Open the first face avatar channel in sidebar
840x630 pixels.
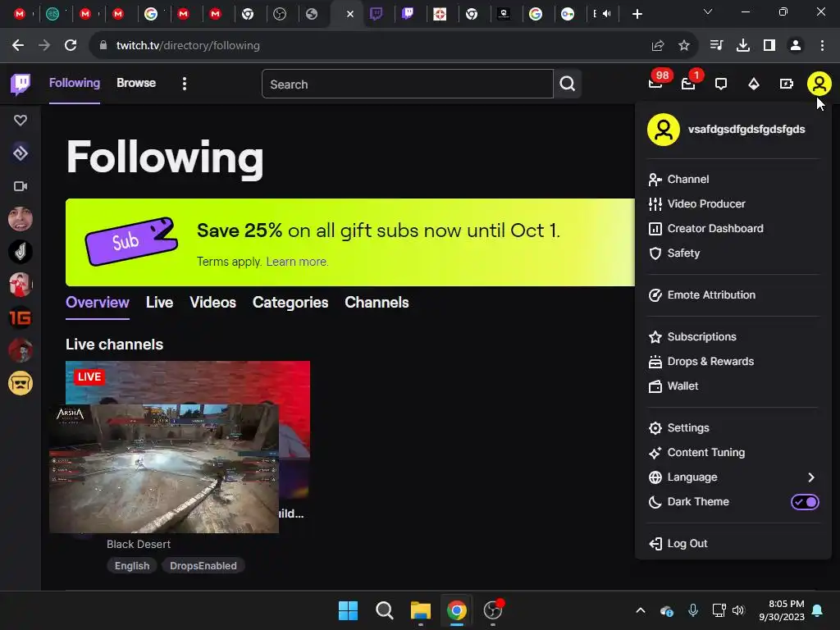tap(21, 218)
